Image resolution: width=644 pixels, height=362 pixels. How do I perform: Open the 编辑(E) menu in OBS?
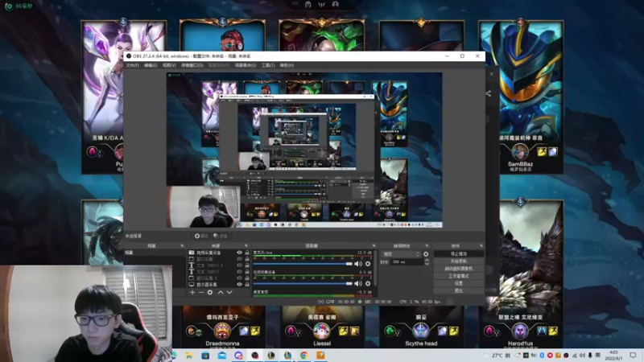coord(151,65)
